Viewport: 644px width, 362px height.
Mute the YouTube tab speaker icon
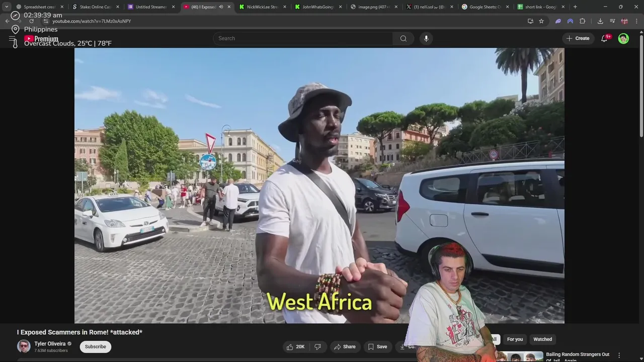click(x=221, y=7)
